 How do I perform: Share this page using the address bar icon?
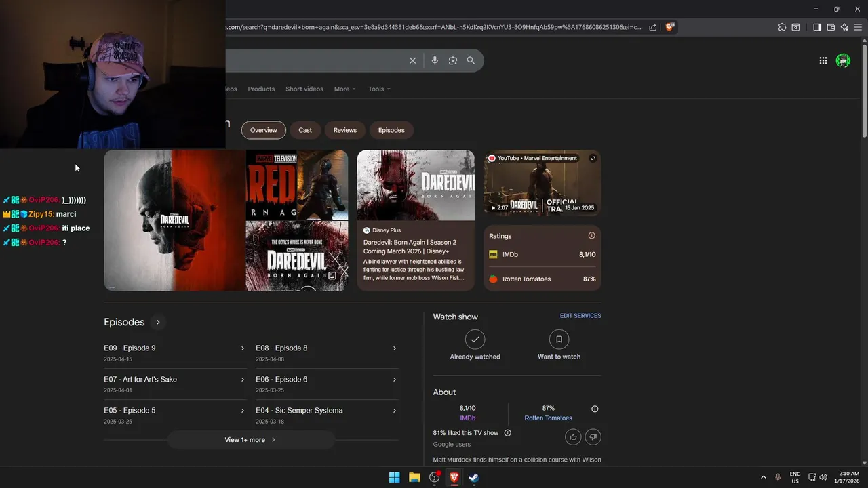[652, 27]
